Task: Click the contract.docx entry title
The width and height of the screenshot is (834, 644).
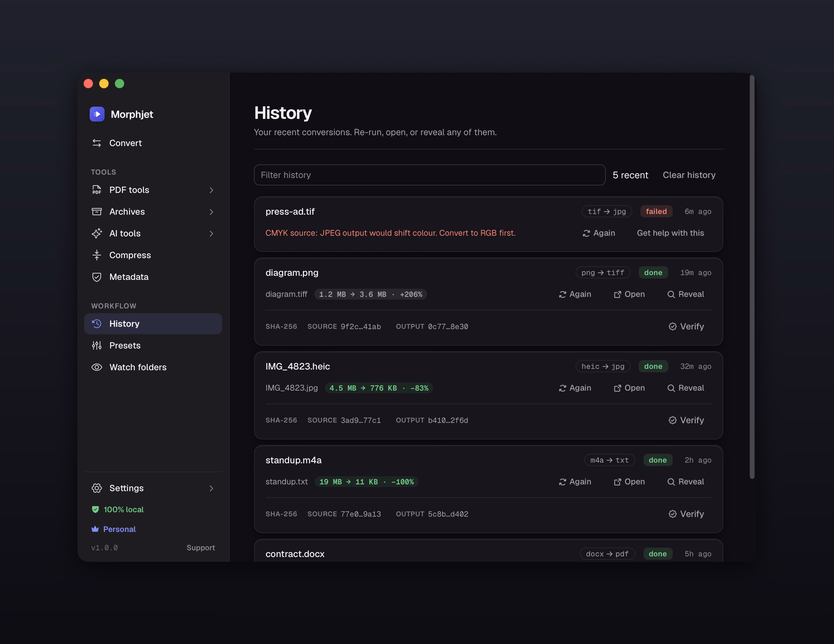Action: coord(295,554)
